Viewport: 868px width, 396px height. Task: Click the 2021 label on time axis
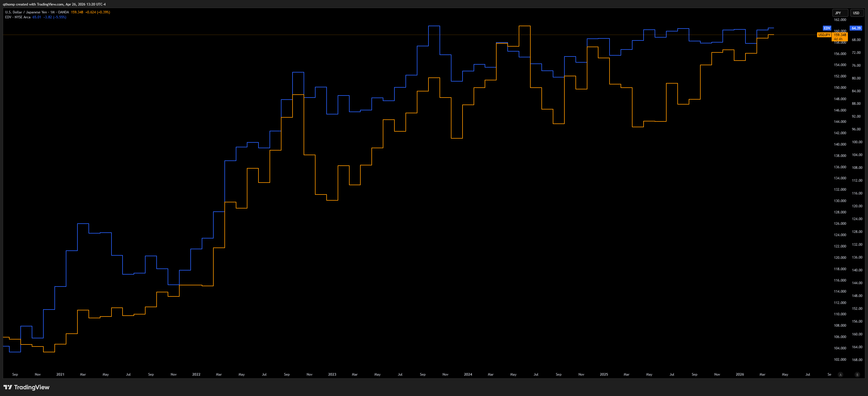pyautogui.click(x=60, y=374)
